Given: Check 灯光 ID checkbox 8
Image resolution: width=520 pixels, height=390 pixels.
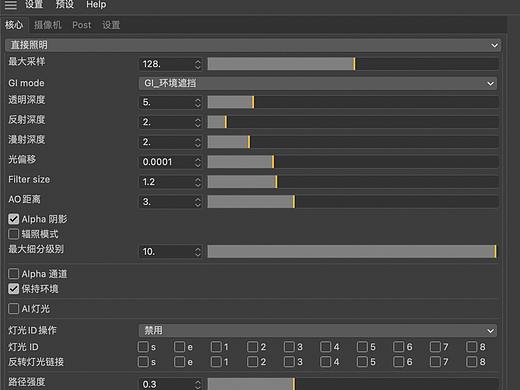Looking at the screenshot, I should [471, 347].
